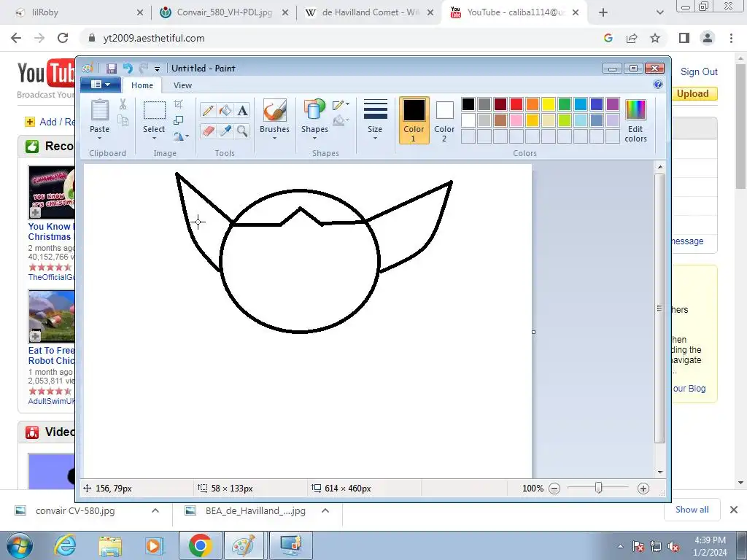Open Edit colors dialog

click(635, 120)
